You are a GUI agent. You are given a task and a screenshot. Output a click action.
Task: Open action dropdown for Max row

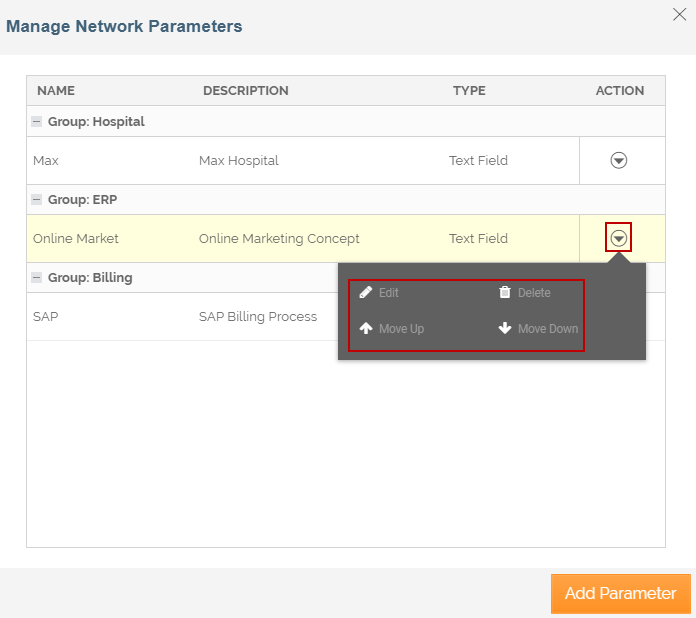[x=619, y=160]
